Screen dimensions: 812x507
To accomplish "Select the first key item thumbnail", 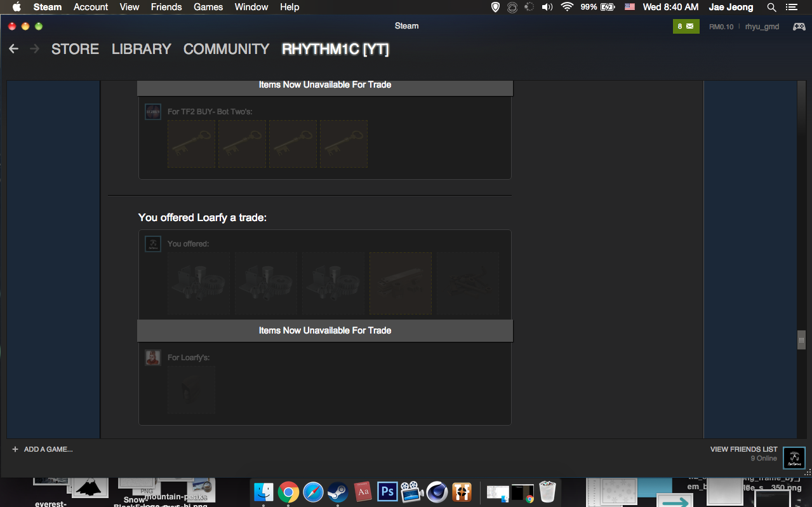I will (x=191, y=144).
